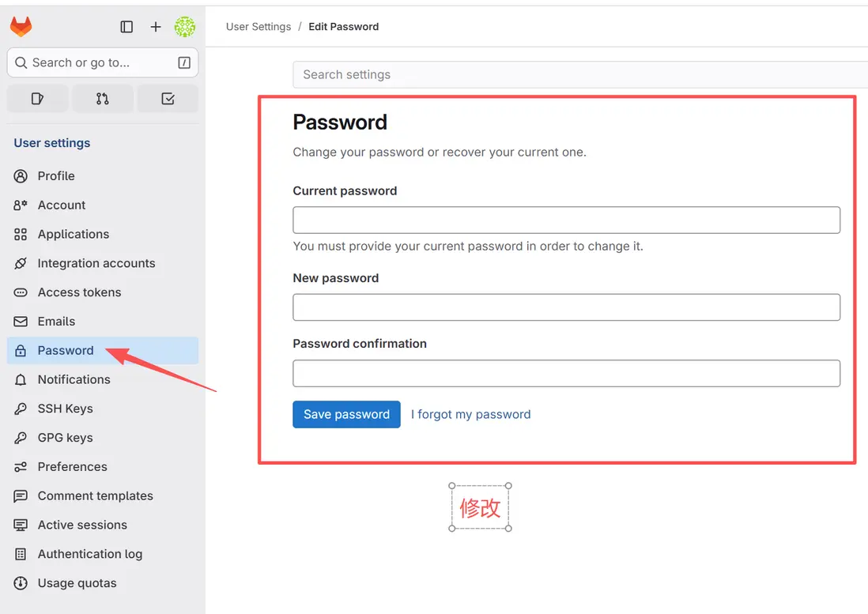Open Access tokens settings
The image size is (868, 614).
pyautogui.click(x=79, y=292)
